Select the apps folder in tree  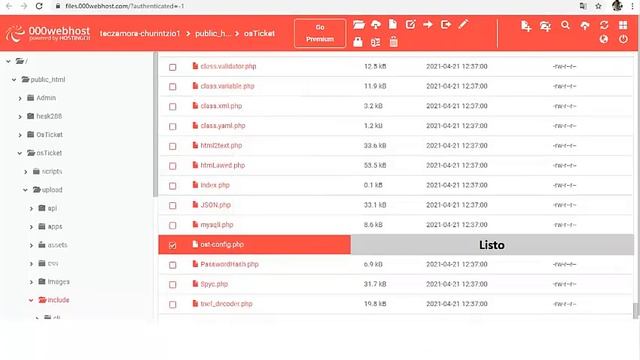pyautogui.click(x=51, y=227)
